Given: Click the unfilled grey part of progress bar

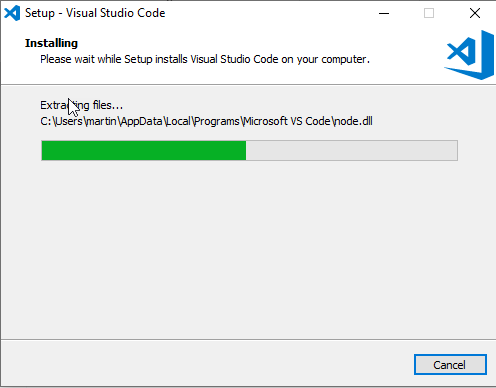Looking at the screenshot, I should (352, 151).
